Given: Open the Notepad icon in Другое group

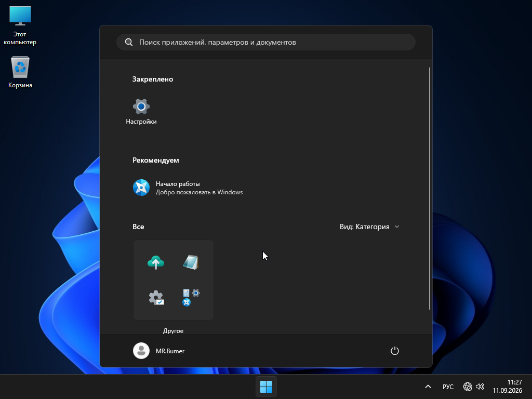Looking at the screenshot, I should pyautogui.click(x=191, y=262).
